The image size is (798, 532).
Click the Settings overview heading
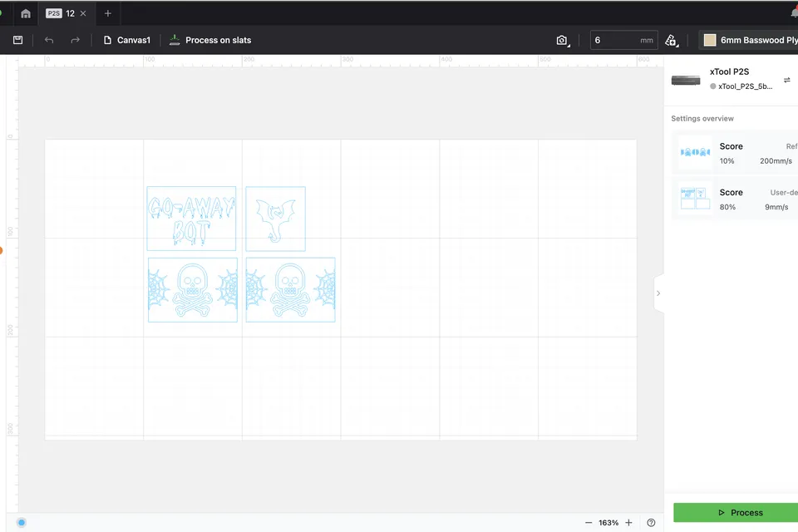point(702,119)
